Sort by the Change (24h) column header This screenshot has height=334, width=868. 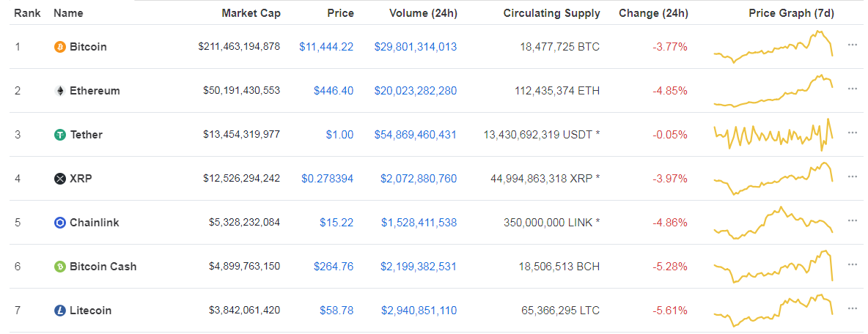click(652, 13)
